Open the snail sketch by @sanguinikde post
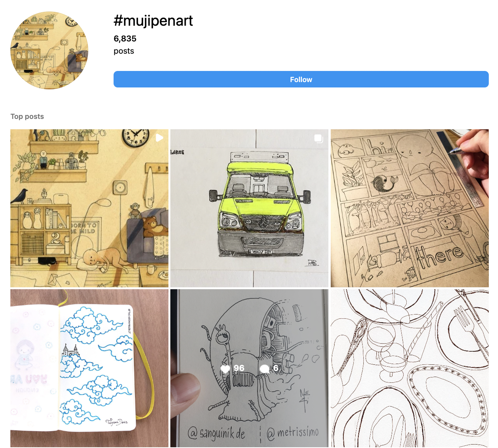Image resolution: width=498 pixels, height=448 pixels. point(249,368)
